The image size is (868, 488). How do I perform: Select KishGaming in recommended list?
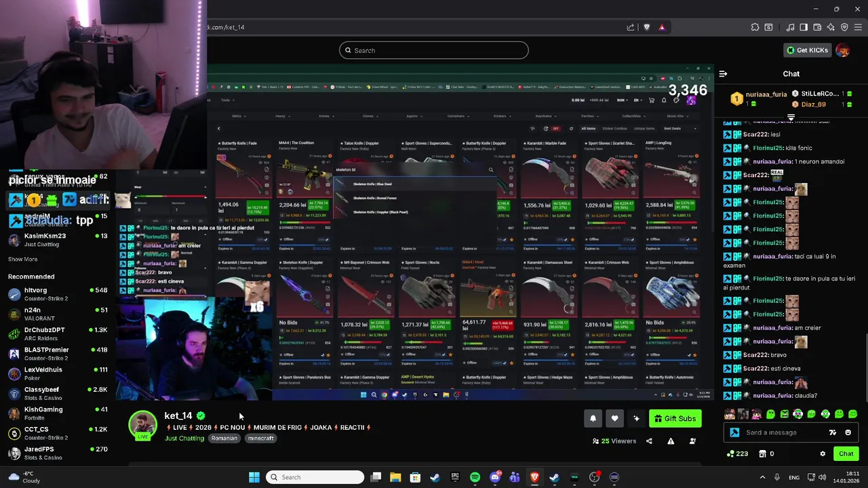pos(58,413)
